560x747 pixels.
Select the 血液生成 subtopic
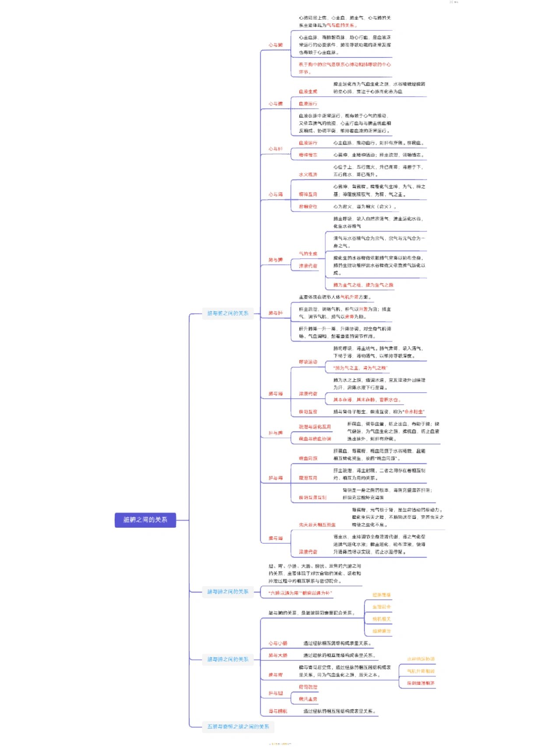(308, 92)
